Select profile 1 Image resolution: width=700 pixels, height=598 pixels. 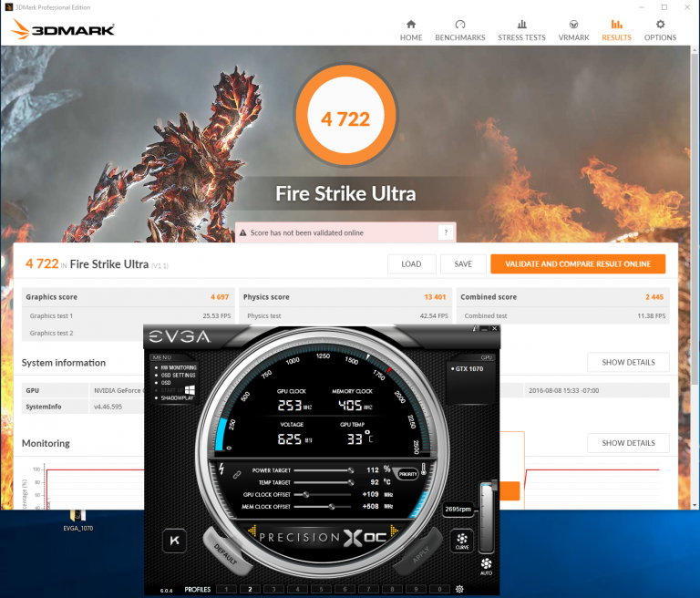coord(226,590)
